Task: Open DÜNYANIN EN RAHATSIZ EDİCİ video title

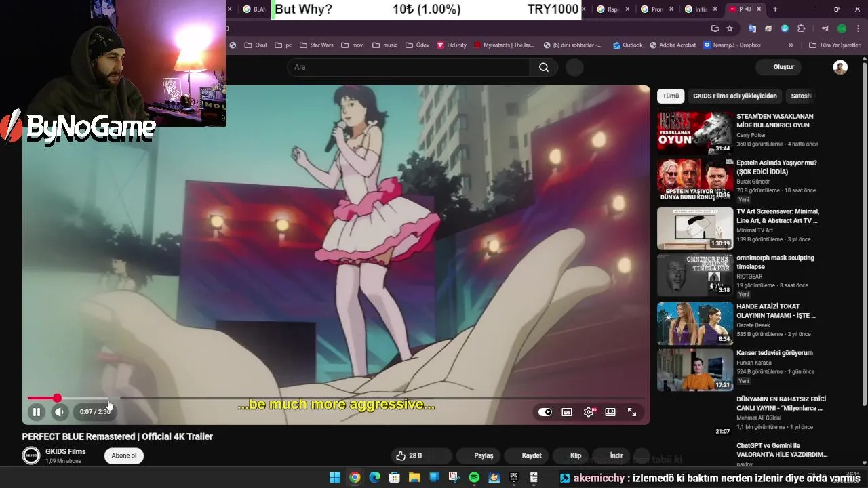Action: coord(781,403)
